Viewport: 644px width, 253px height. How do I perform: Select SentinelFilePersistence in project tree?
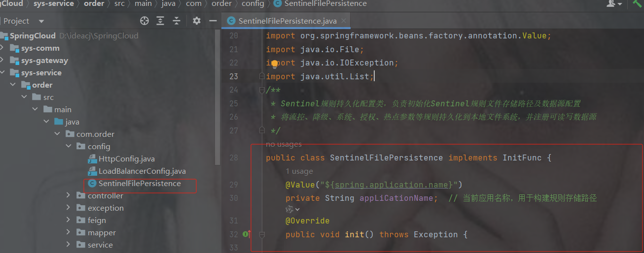click(140, 184)
